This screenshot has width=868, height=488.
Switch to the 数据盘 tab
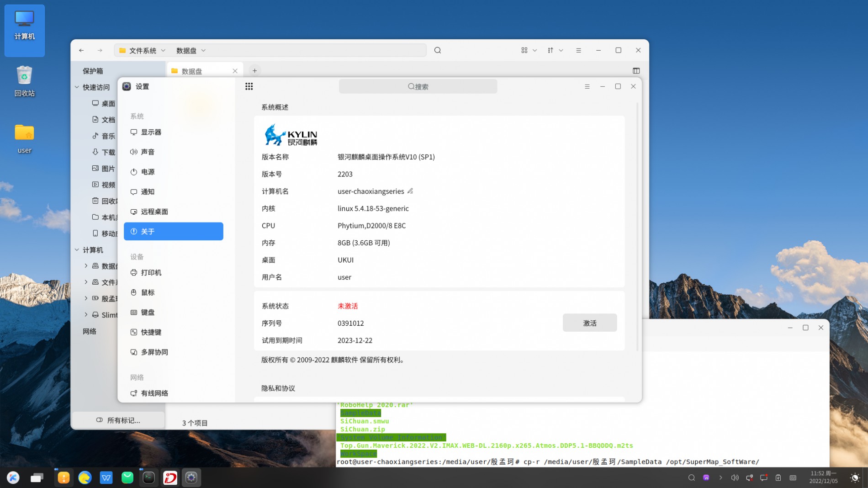(x=204, y=71)
